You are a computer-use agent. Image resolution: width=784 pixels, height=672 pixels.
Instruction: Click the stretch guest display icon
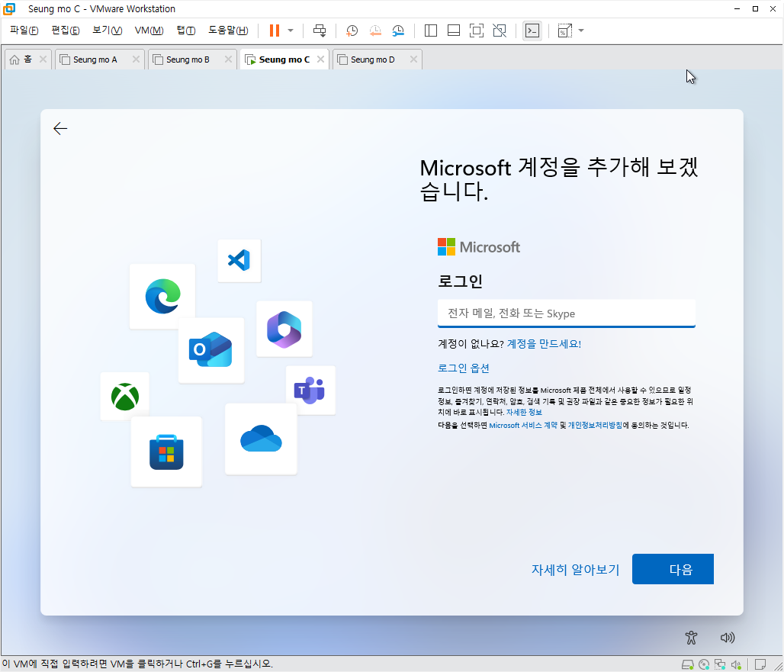pos(564,31)
